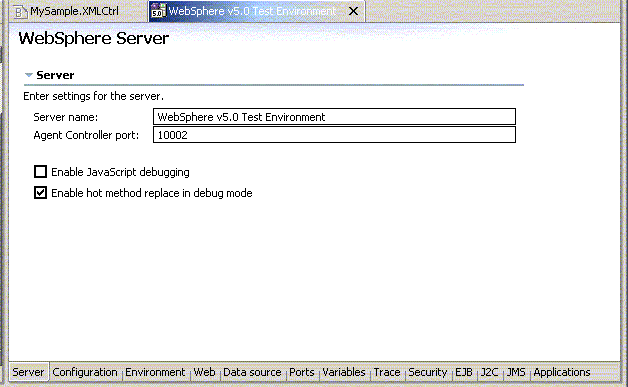628x387 pixels.
Task: Open the Server bottom tab
Action: 28,372
